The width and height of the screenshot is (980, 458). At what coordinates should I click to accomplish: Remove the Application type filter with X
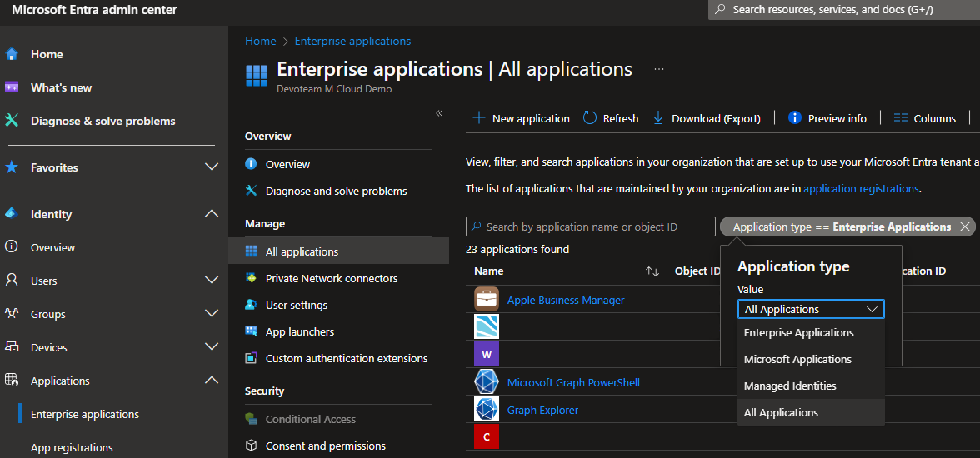(966, 227)
